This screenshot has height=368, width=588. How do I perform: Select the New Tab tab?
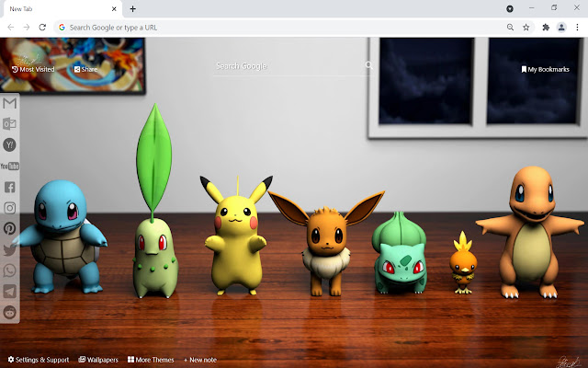[x=63, y=9]
